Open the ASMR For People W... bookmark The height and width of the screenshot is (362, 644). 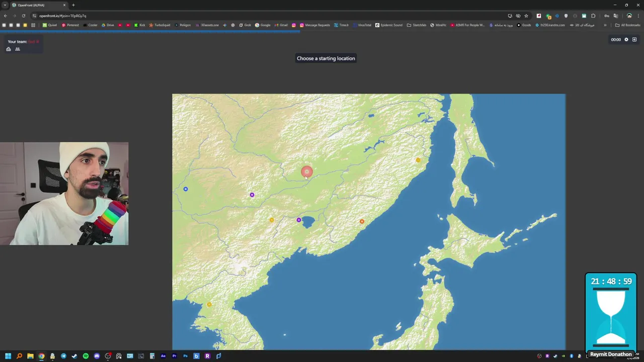[468, 25]
